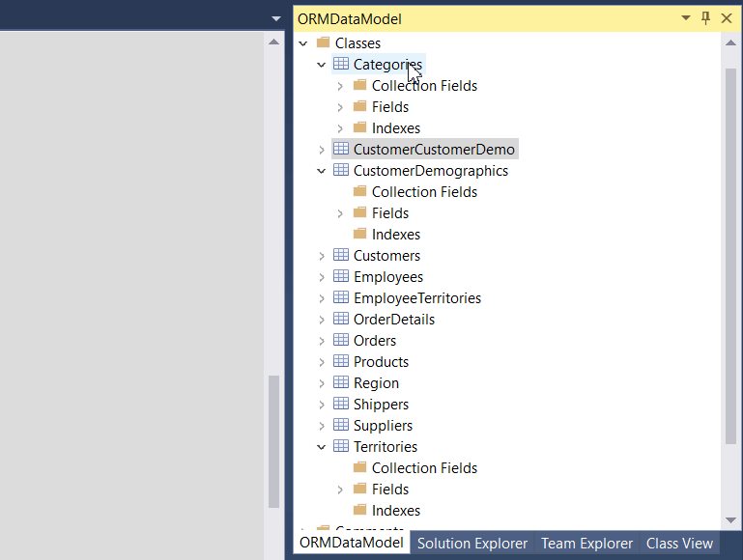
Task: Expand Fields folder under Categories
Action: (x=340, y=107)
